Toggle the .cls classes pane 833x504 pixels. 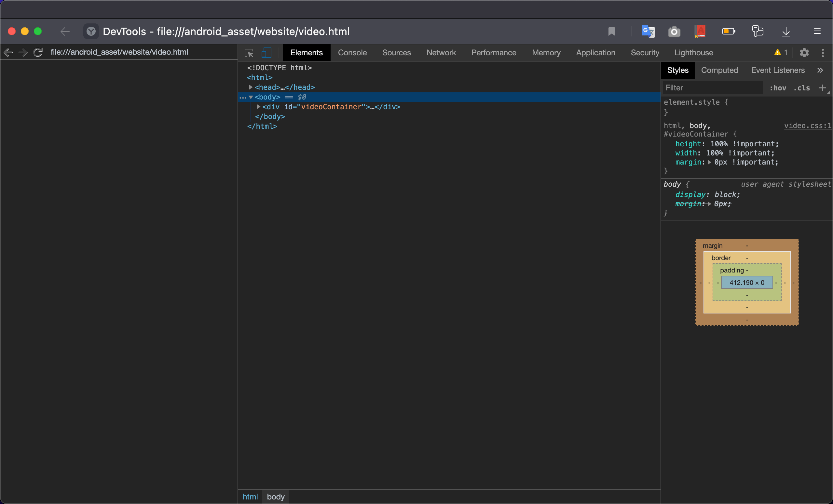click(x=801, y=88)
